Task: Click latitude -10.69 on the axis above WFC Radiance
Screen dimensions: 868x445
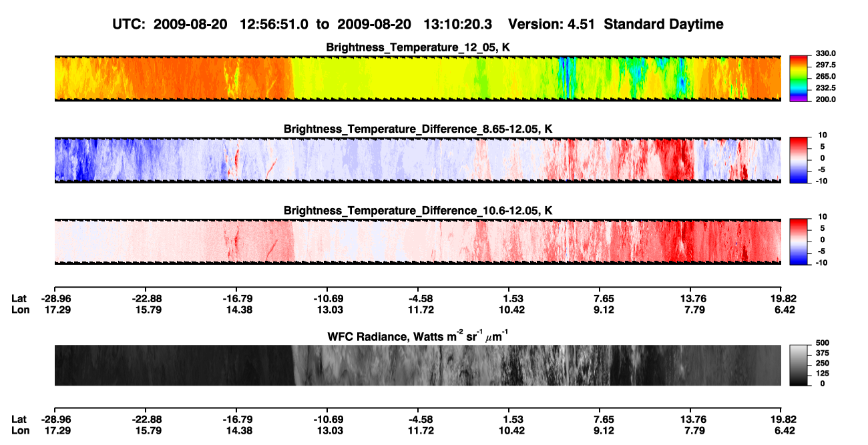Action: pos(328,299)
